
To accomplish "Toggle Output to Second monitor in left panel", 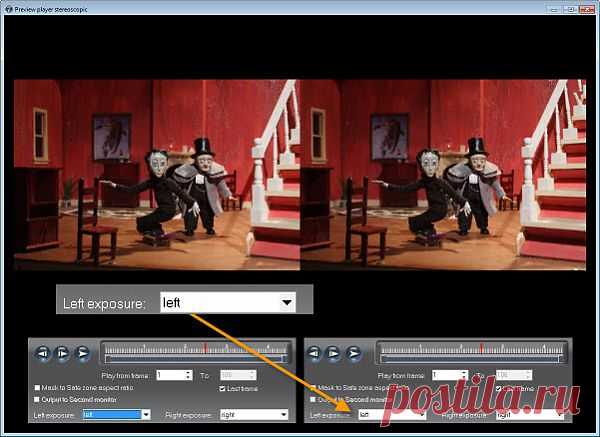I will point(37,398).
